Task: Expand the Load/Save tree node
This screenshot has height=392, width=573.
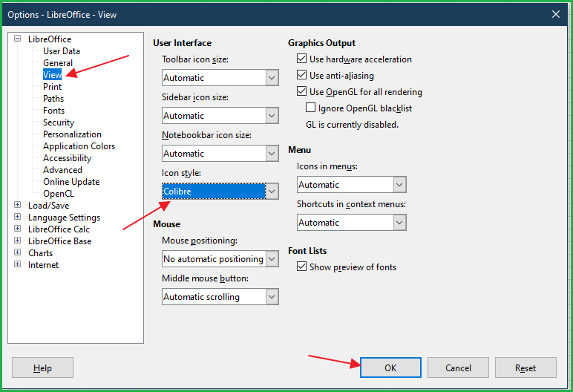Action: (18, 206)
